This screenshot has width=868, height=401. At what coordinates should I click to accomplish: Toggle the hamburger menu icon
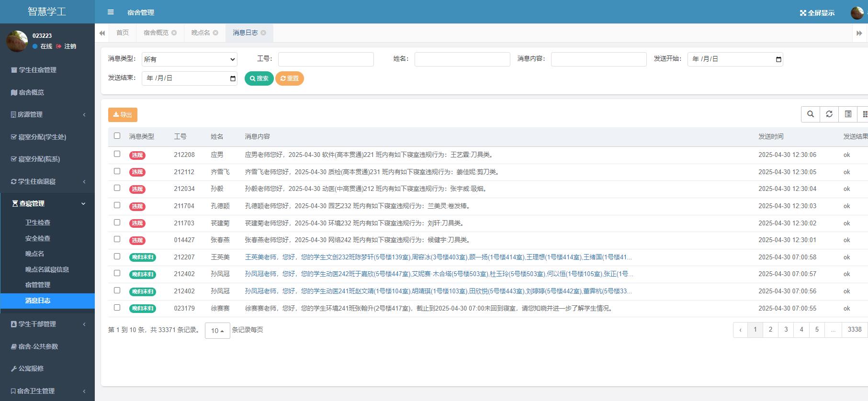(111, 12)
